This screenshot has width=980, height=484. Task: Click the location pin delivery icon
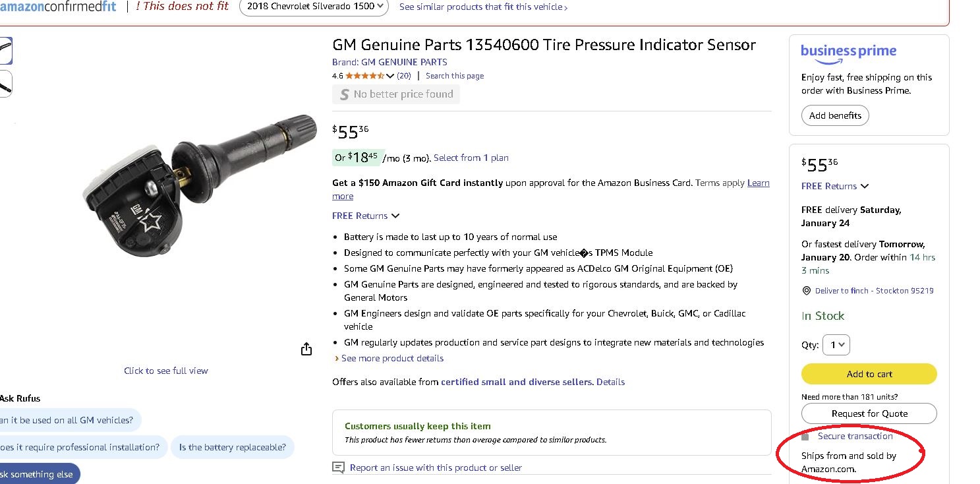tap(807, 291)
